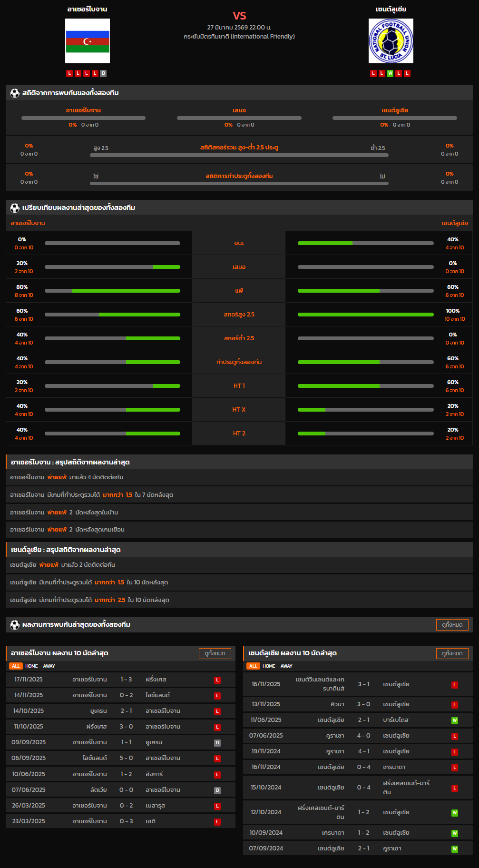Click the green W badge under St. Lucia crest
The width and height of the screenshot is (479, 868).
[x=390, y=73]
